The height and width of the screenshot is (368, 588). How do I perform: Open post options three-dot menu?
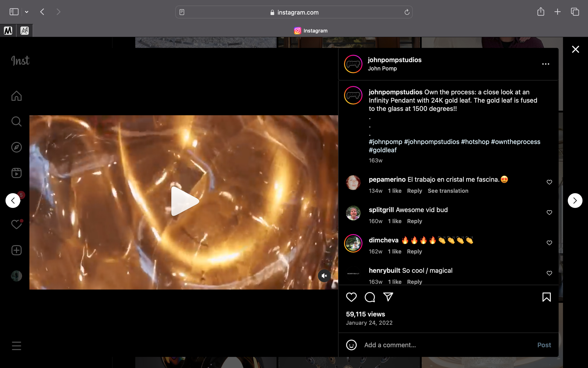pos(545,64)
